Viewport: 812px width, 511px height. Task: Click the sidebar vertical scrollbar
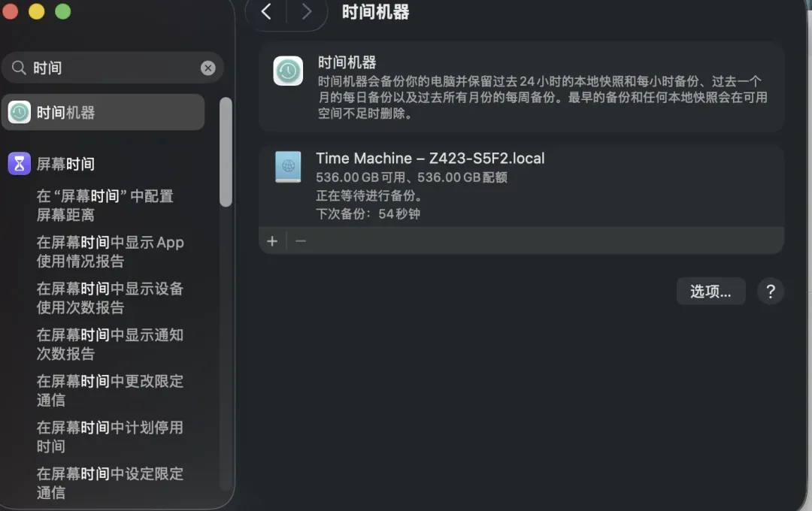click(226, 152)
